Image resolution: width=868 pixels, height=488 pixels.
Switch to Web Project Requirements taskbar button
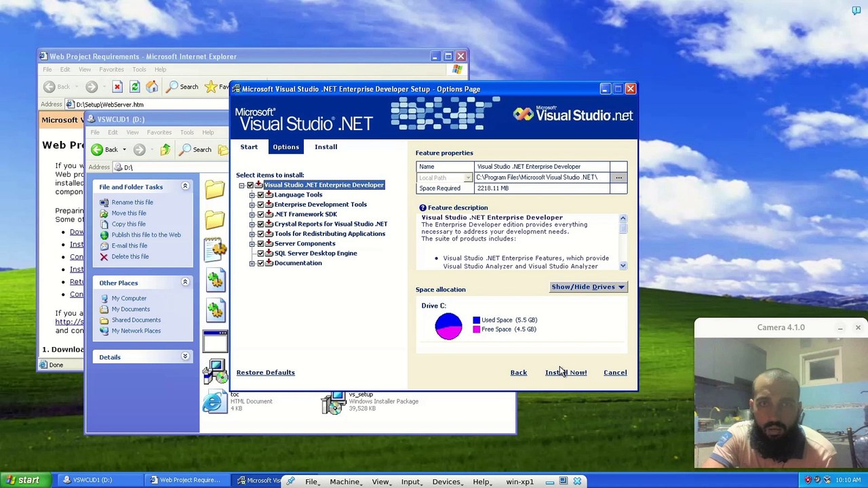point(185,481)
